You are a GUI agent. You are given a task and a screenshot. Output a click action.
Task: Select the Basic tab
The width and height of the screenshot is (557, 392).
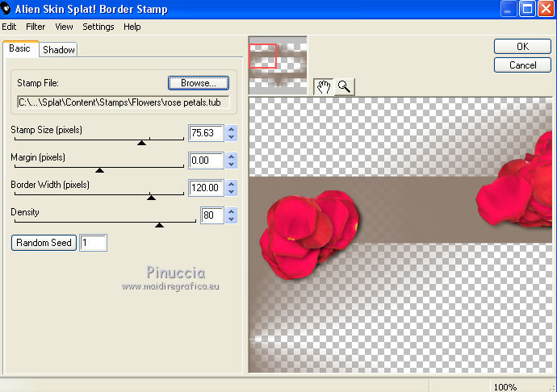[20, 48]
